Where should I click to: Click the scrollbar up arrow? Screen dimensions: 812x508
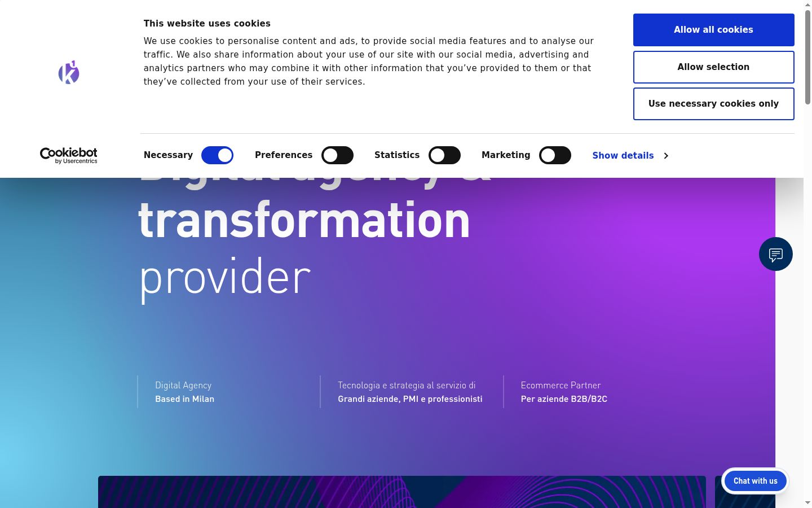point(807,5)
